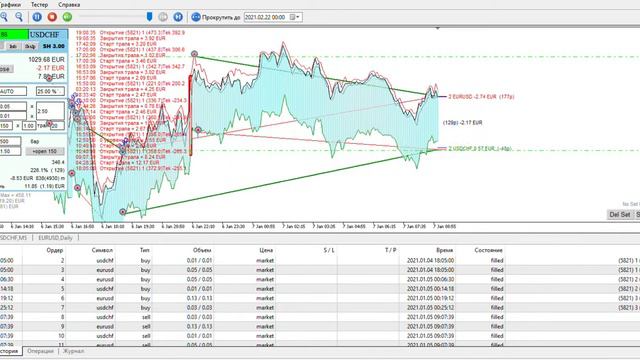
Task: Sort by the T / P column header
Action: [391, 250]
